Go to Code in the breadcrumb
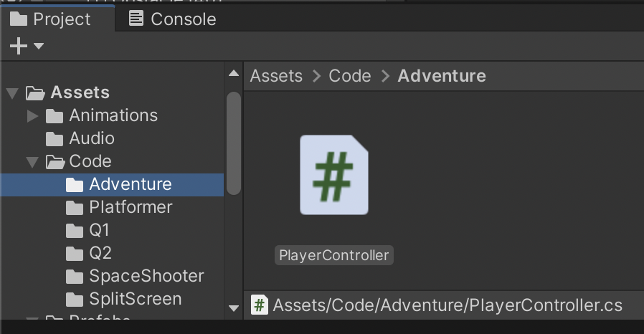The height and width of the screenshot is (334, 644). 350,76
